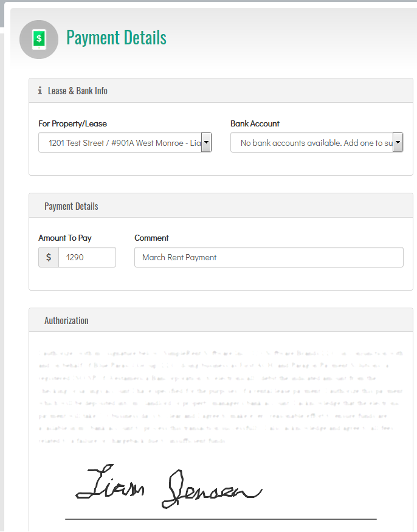
Task: Click the signature line under the signature
Action: click(221, 519)
